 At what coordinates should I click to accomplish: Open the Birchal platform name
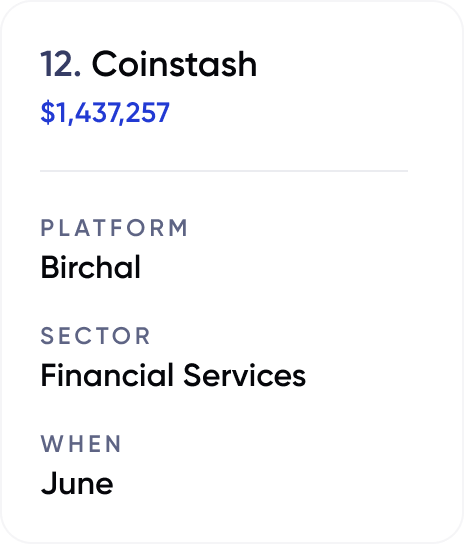(x=91, y=267)
